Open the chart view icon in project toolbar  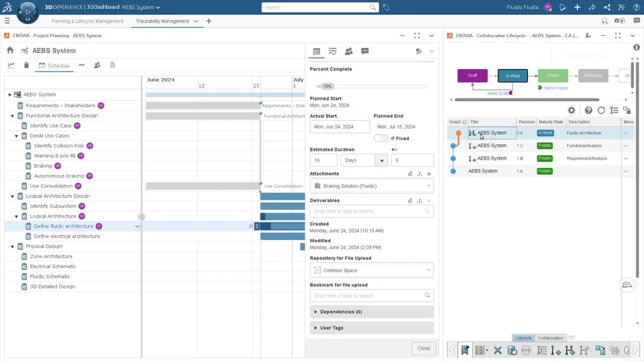pyautogui.click(x=11, y=65)
